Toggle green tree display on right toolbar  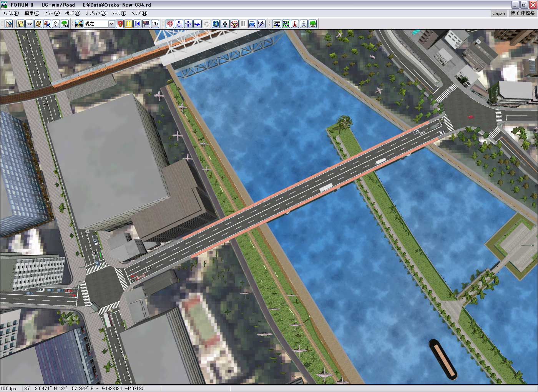point(313,24)
